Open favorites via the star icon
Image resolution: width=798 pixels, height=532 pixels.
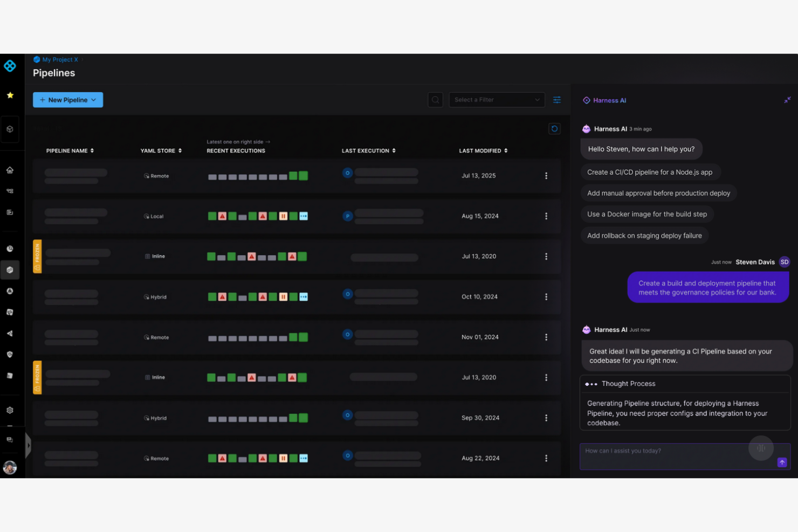(10, 95)
